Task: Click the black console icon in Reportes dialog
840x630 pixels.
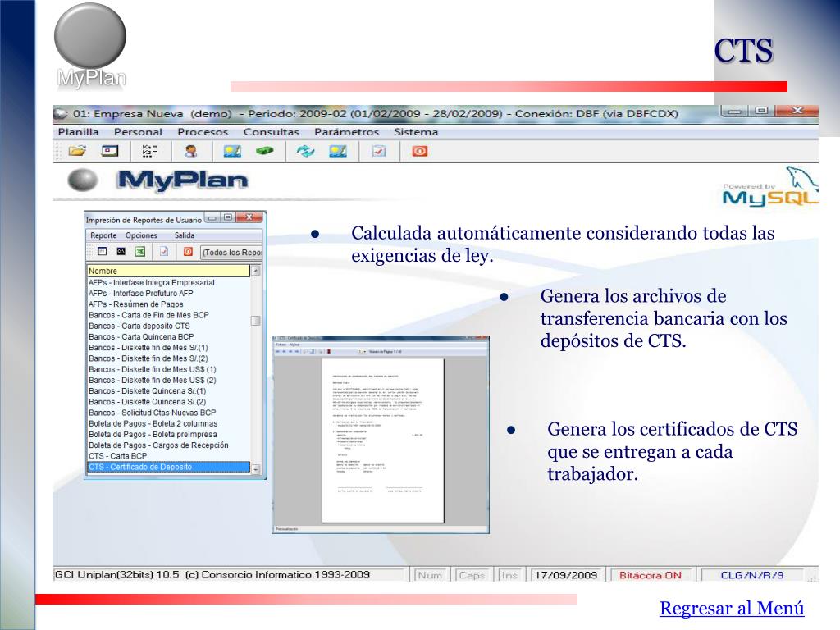Action: coord(121,251)
